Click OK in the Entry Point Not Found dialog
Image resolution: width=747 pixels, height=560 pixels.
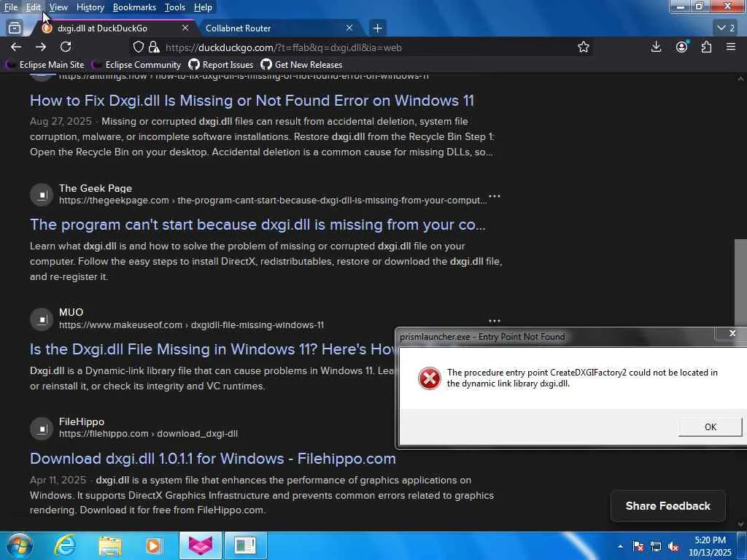(711, 427)
